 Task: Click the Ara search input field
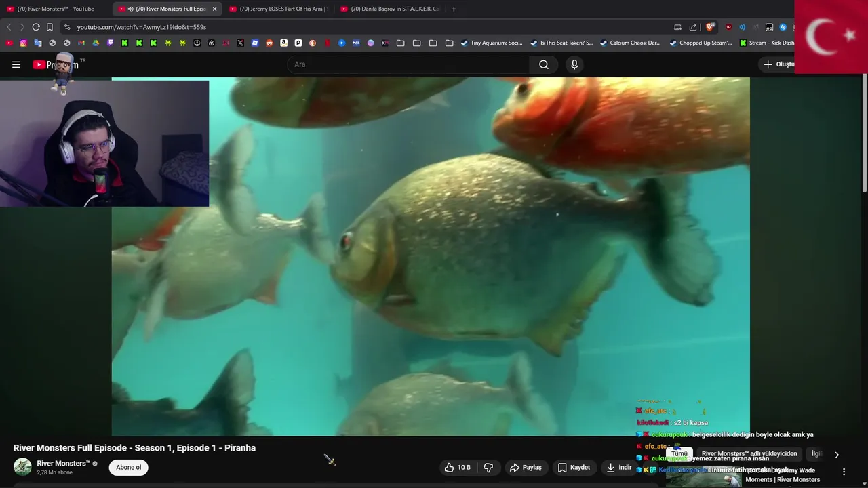[409, 64]
